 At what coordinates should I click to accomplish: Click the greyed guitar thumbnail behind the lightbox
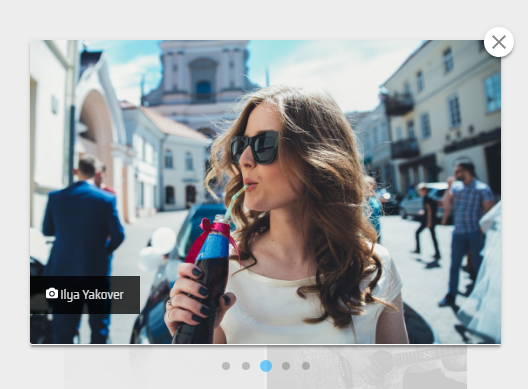pyautogui.click(x=367, y=367)
